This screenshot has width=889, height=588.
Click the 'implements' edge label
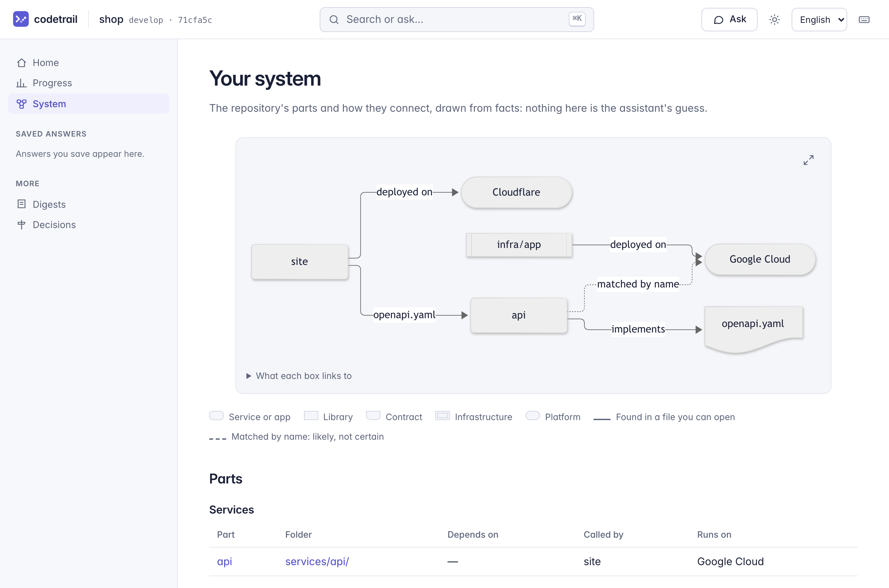[638, 329]
